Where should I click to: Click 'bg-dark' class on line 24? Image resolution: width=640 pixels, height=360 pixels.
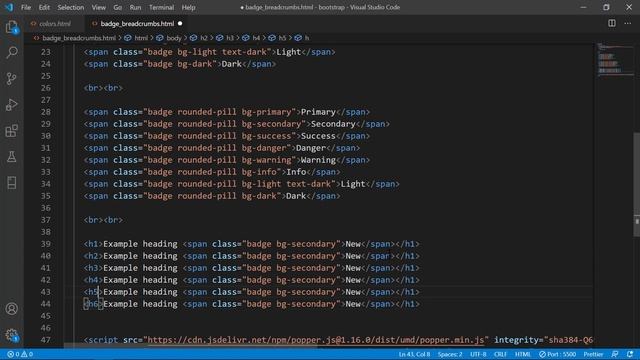pos(194,64)
